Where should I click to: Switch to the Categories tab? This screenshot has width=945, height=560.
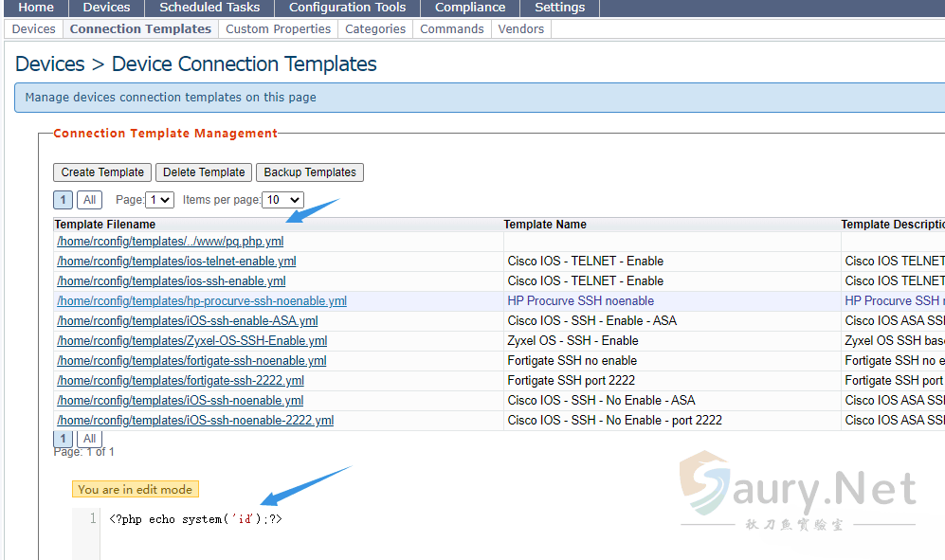tap(375, 29)
